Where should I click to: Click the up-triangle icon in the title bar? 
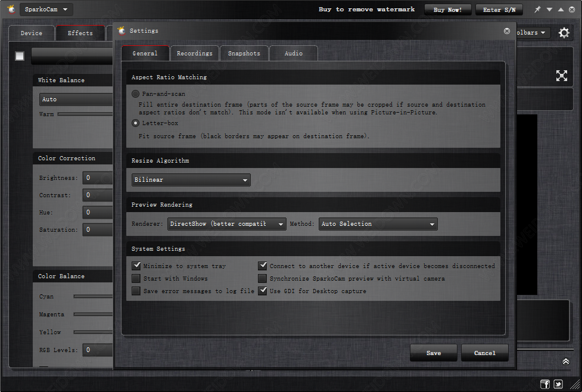click(561, 10)
